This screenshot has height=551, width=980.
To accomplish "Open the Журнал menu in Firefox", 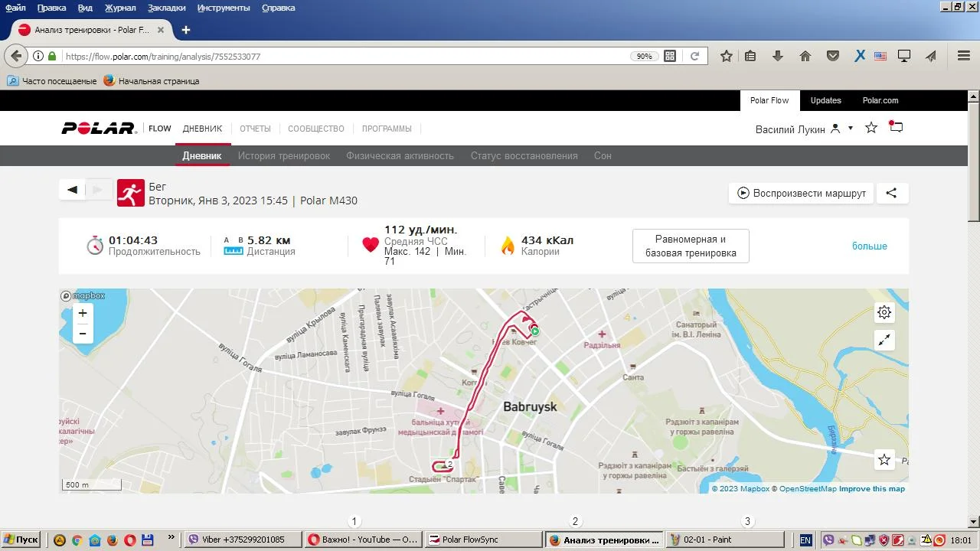I will [x=120, y=8].
